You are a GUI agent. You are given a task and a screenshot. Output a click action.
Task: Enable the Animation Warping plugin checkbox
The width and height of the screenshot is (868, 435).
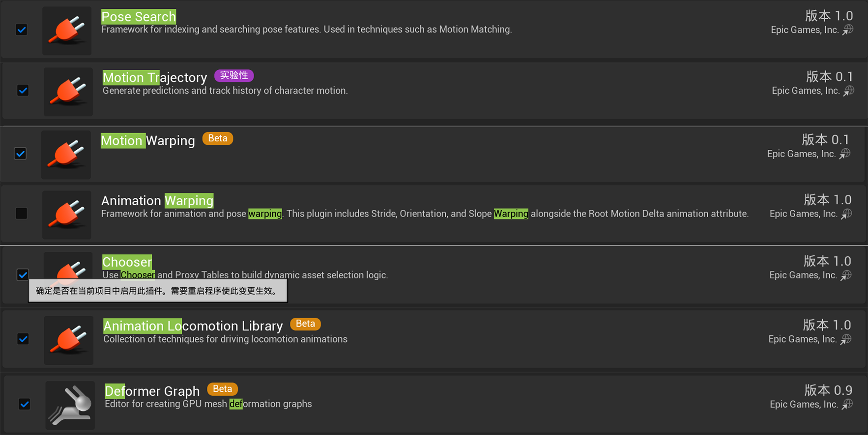coord(21,214)
